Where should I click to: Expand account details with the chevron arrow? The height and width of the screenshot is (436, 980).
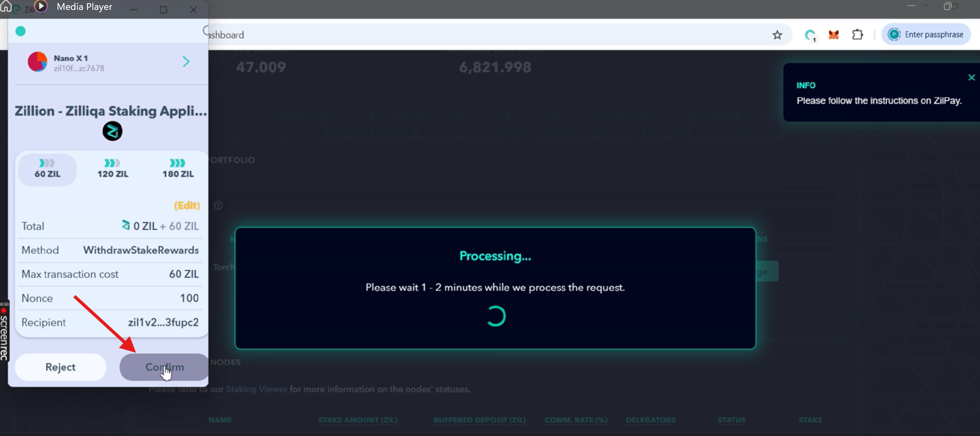click(x=186, y=62)
